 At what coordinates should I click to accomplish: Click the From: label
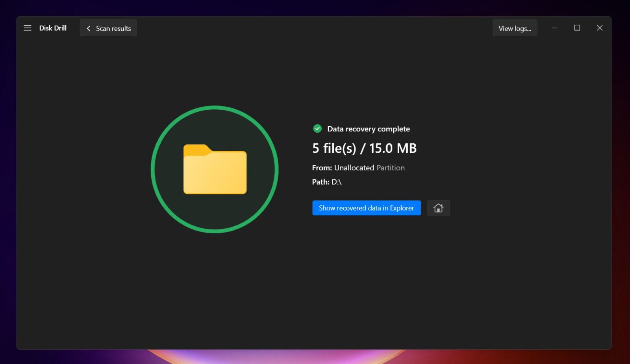[322, 168]
